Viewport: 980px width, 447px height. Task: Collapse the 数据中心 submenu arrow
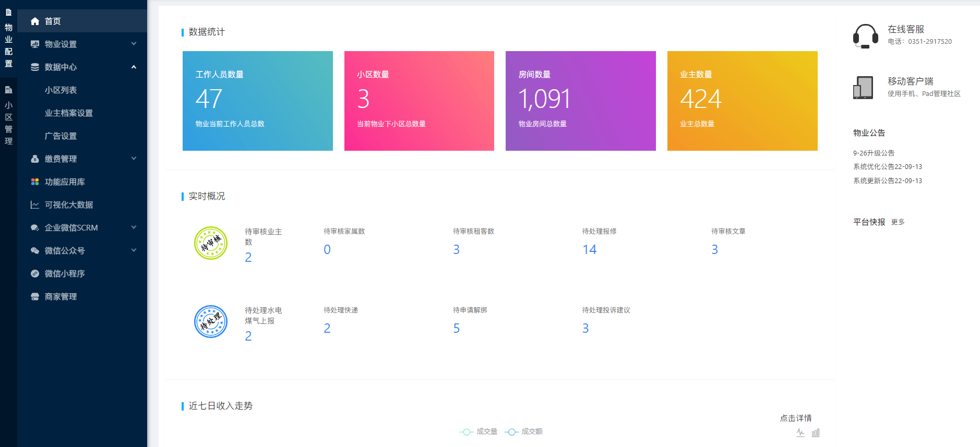134,67
